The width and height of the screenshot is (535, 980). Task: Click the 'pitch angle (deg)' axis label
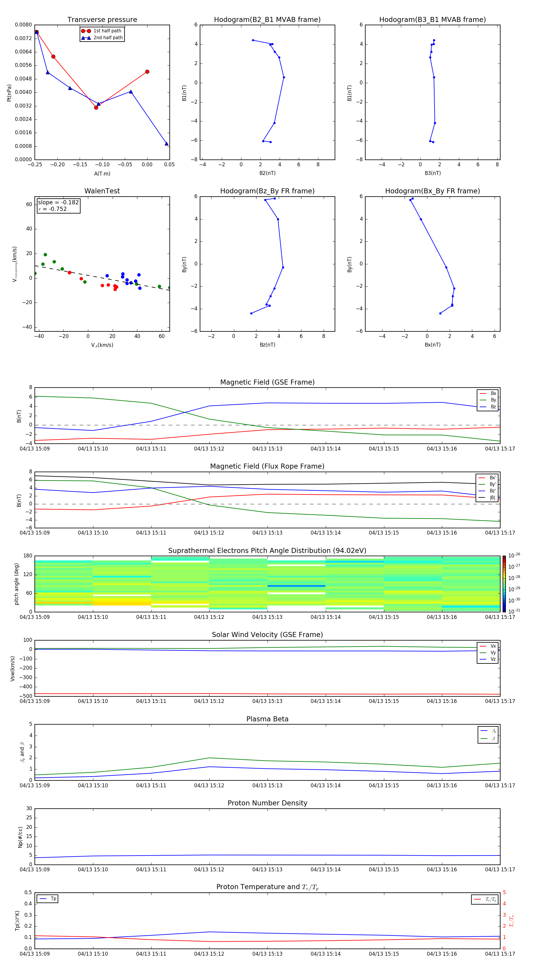(16, 584)
